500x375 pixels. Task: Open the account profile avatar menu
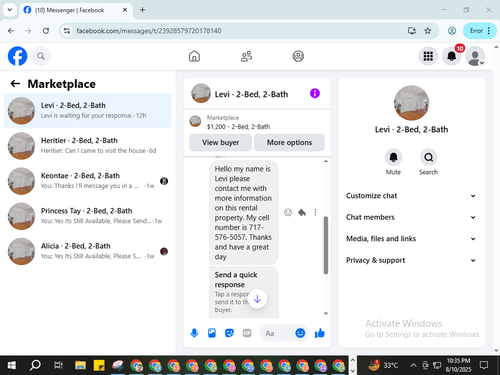tap(475, 56)
